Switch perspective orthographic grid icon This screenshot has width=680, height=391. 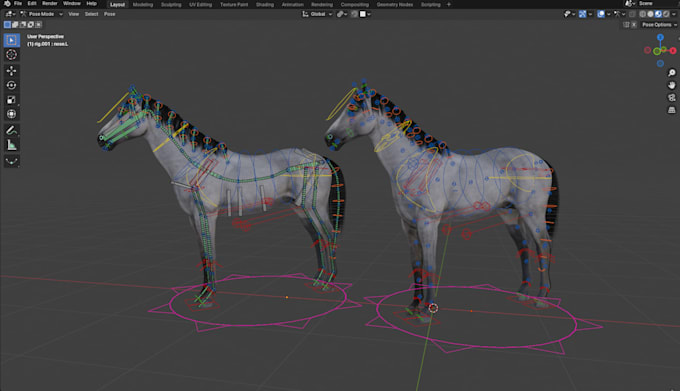[x=672, y=110]
